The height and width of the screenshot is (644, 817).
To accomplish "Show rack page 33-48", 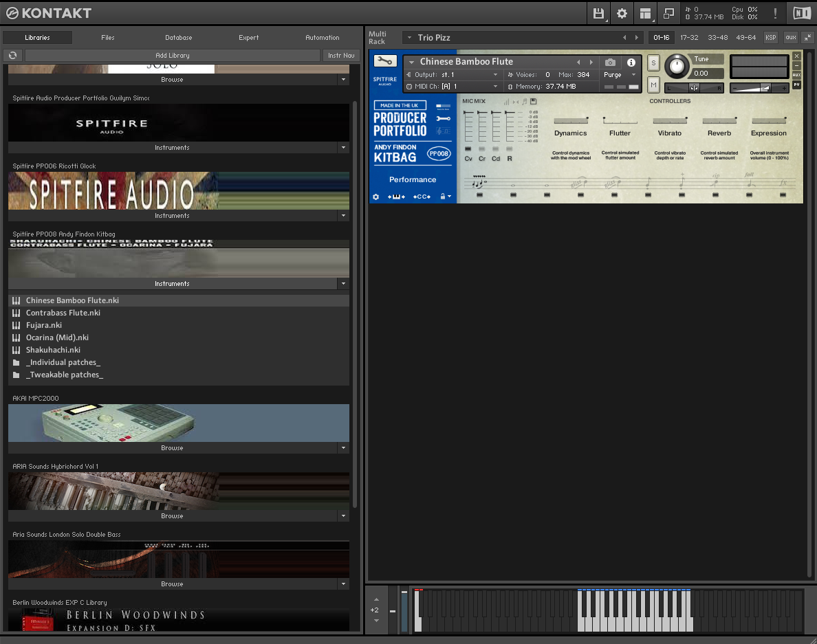I will [717, 38].
